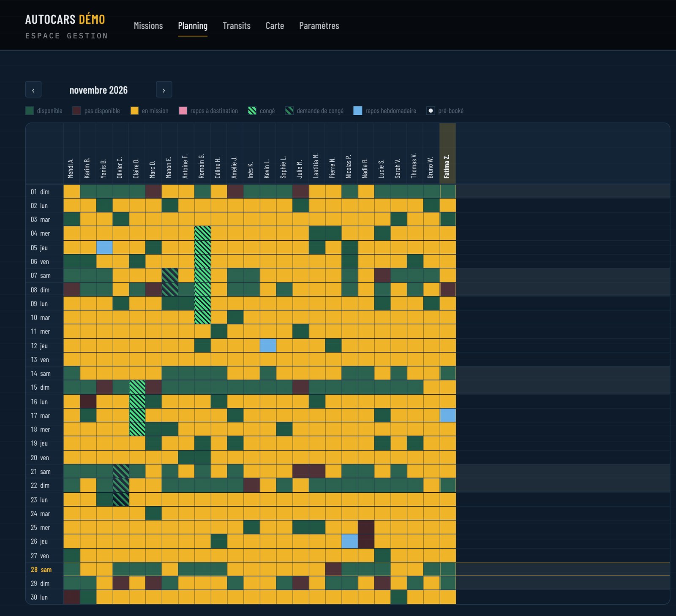This screenshot has width=676, height=616.
Task: Switch to the Transits tab
Action: click(237, 26)
